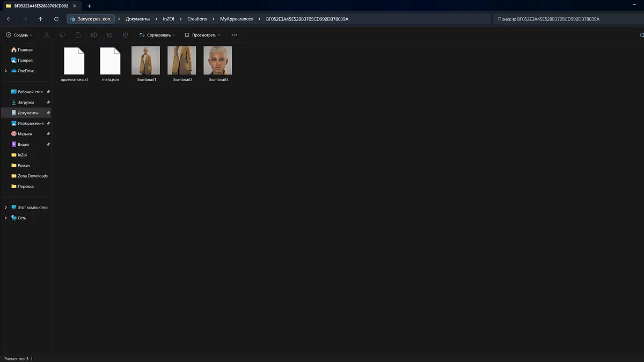Expand the OneDrive tree node chevron
Screen dimensions: 644x362
click(x=6, y=71)
